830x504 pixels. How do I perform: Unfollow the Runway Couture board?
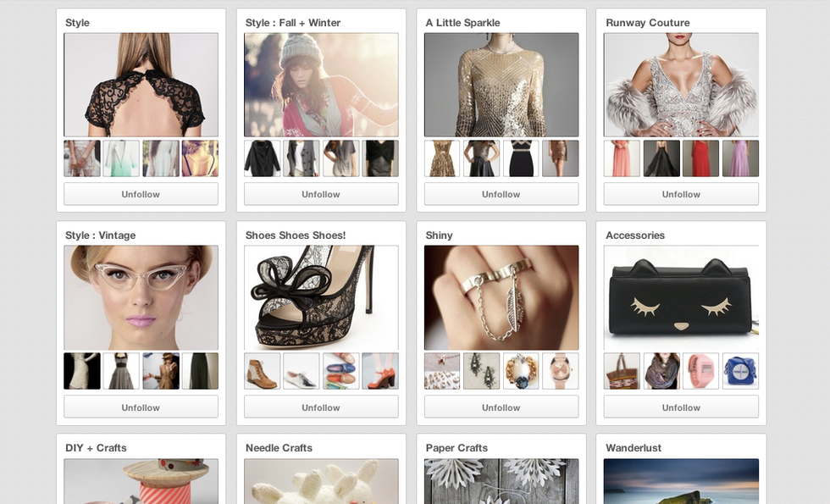pyautogui.click(x=681, y=194)
